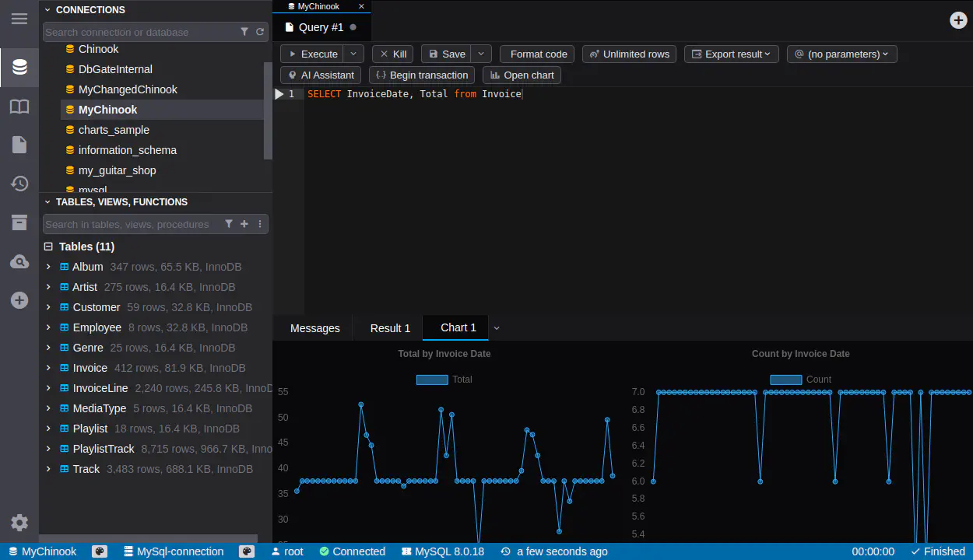Toggle the Total series legend

432,380
